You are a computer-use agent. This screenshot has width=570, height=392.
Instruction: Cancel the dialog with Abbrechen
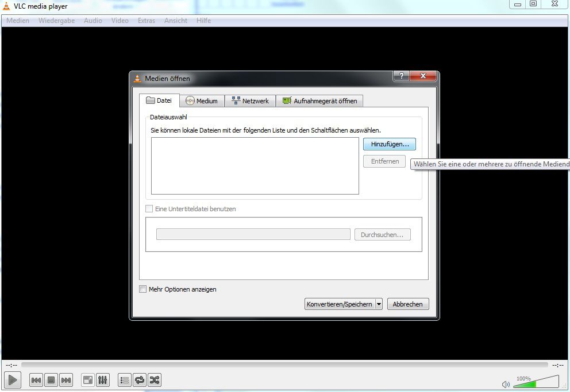(408, 304)
